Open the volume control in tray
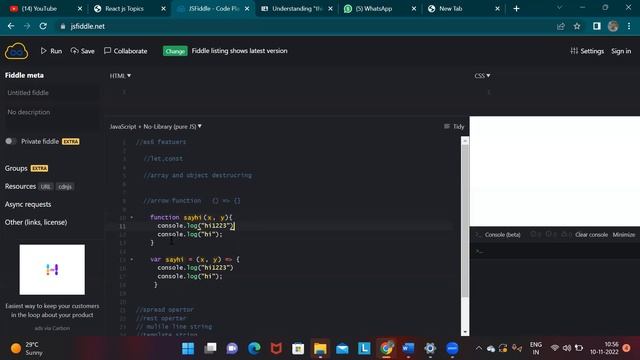This screenshot has height=360, width=640. [x=567, y=348]
